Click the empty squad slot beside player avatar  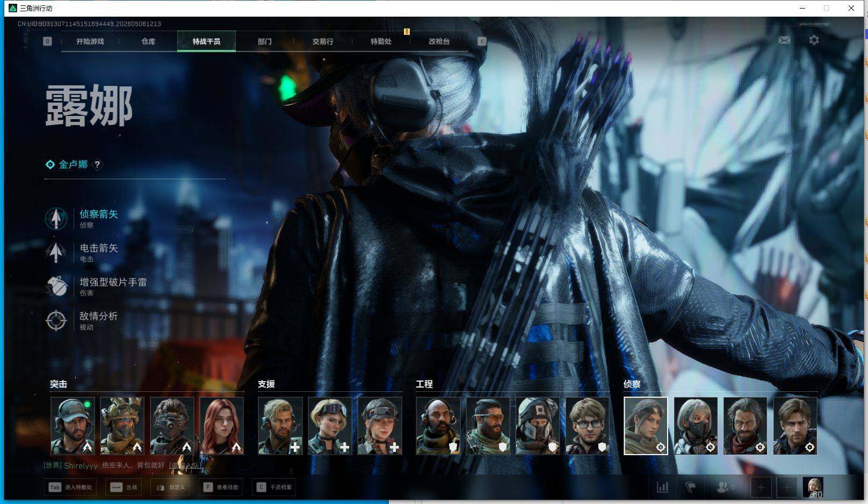[787, 487]
